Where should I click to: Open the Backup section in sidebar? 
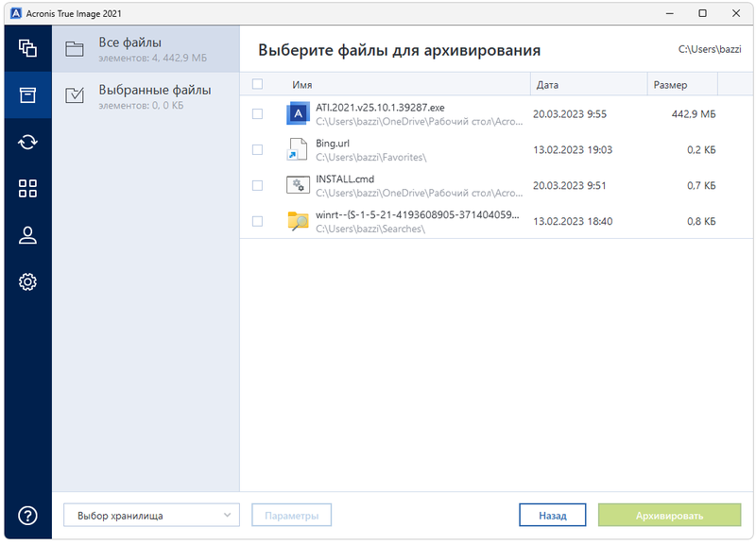point(27,48)
